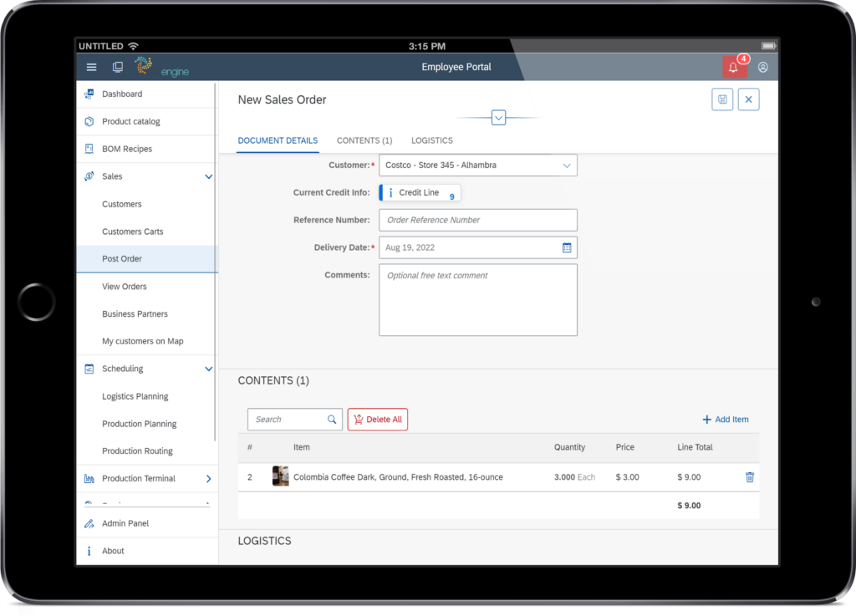856x616 pixels.
Task: Delete the Colombia Coffee line with trash icon
Action: tap(749, 476)
